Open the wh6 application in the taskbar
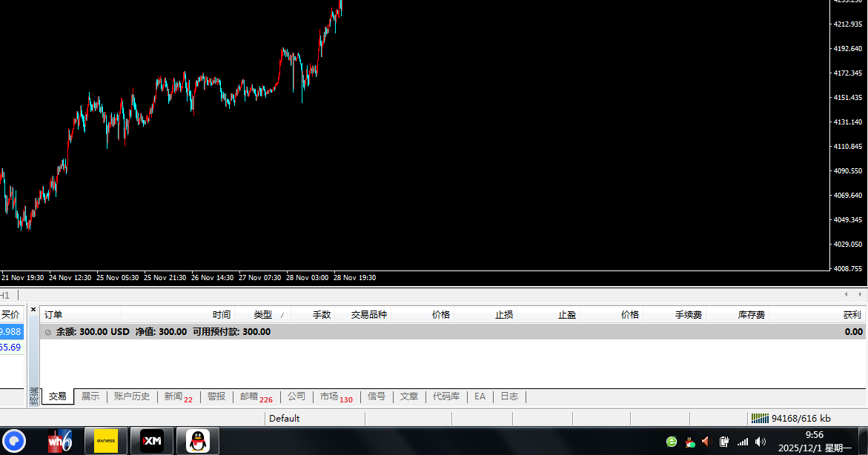 coord(60,441)
